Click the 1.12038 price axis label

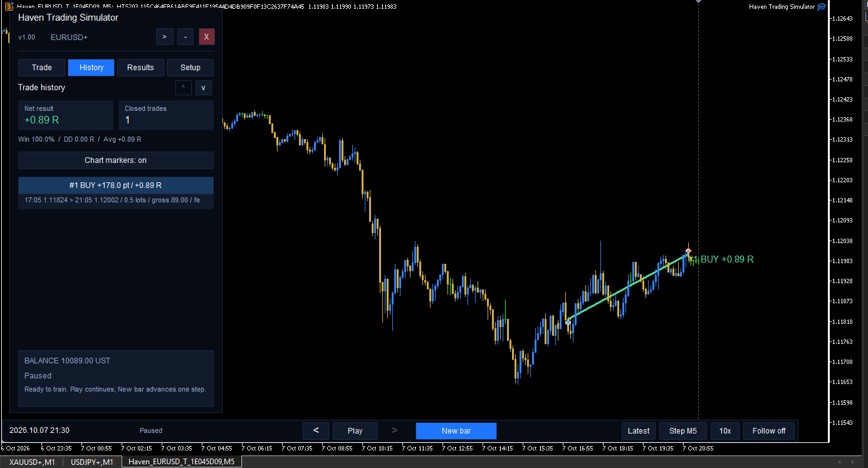pyautogui.click(x=844, y=241)
